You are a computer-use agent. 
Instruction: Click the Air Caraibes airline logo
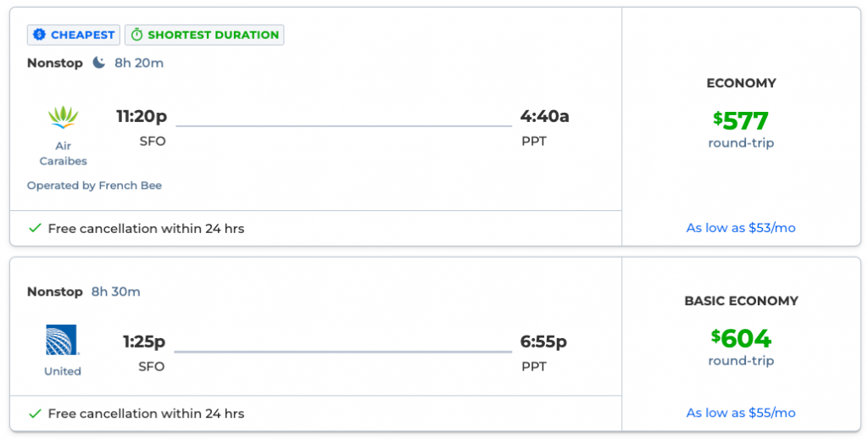click(x=64, y=118)
